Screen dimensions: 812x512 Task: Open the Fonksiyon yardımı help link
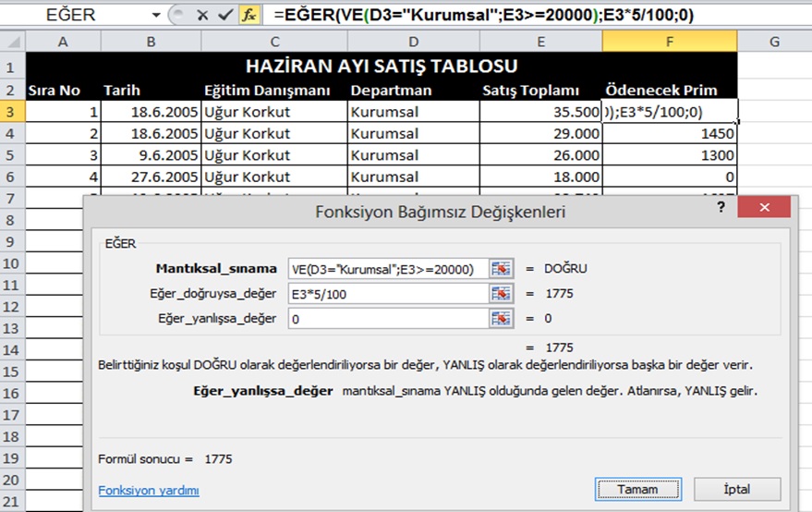(149, 490)
